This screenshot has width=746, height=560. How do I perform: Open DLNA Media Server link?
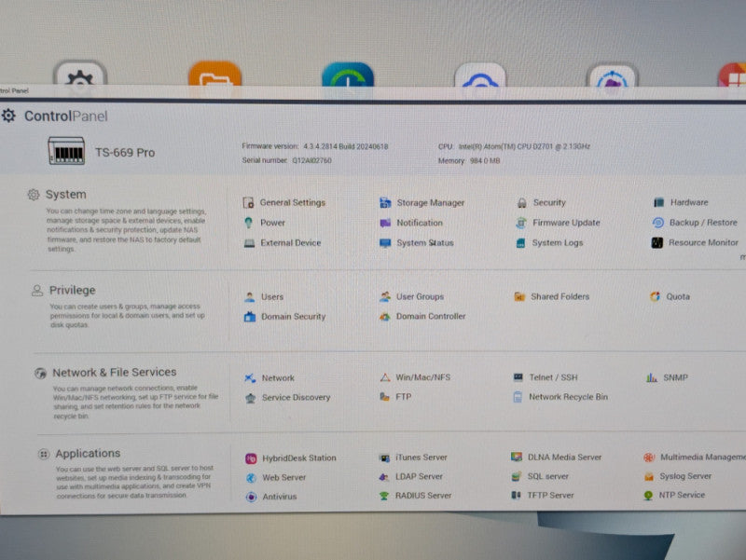(x=564, y=457)
